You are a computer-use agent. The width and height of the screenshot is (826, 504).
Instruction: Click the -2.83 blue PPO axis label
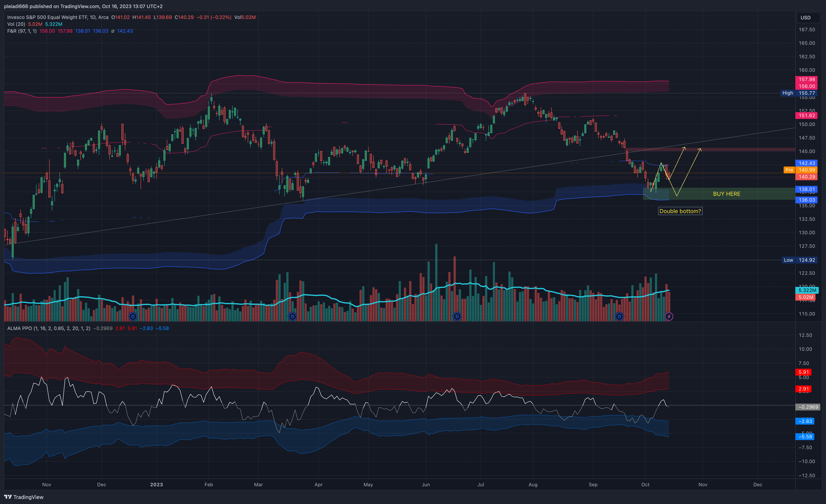click(805, 421)
